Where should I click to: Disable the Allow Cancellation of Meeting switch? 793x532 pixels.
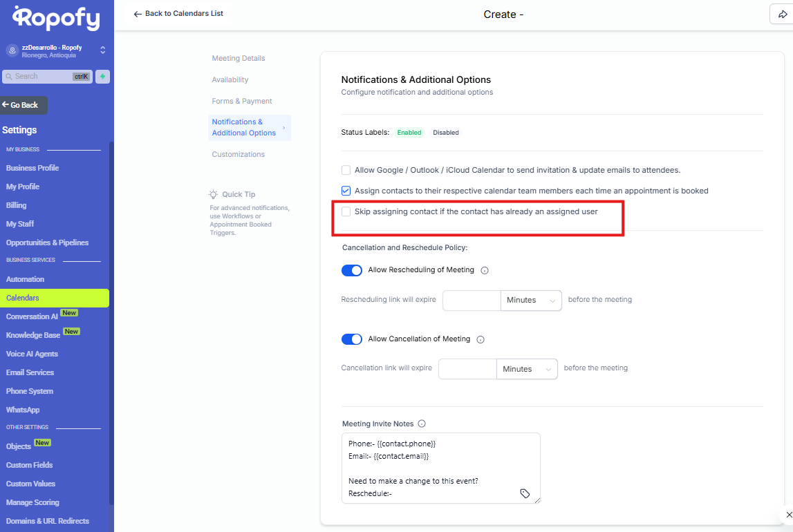pos(352,339)
